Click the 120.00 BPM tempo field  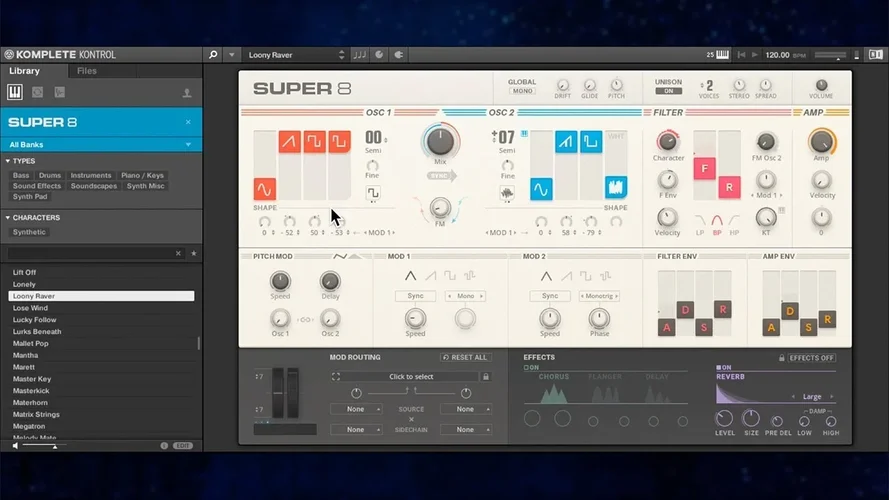(776, 55)
